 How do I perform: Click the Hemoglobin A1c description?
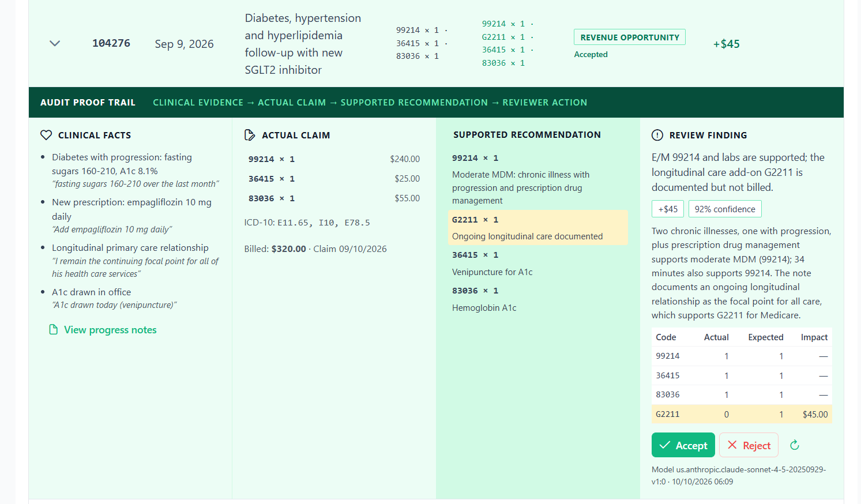[484, 308]
